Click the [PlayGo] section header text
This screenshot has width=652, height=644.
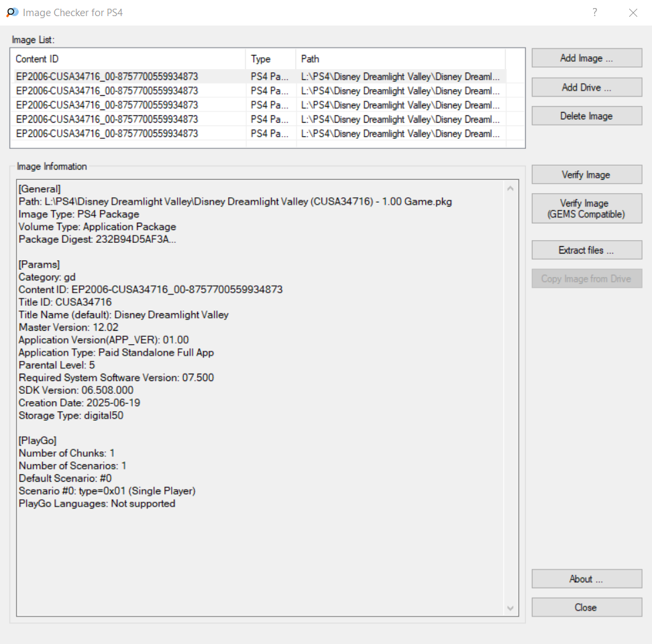point(38,441)
